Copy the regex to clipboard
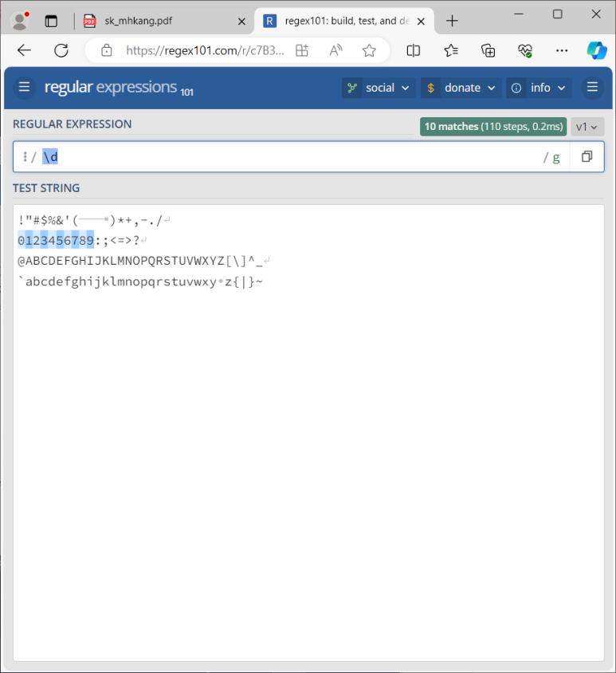The width and height of the screenshot is (616, 673). point(587,156)
